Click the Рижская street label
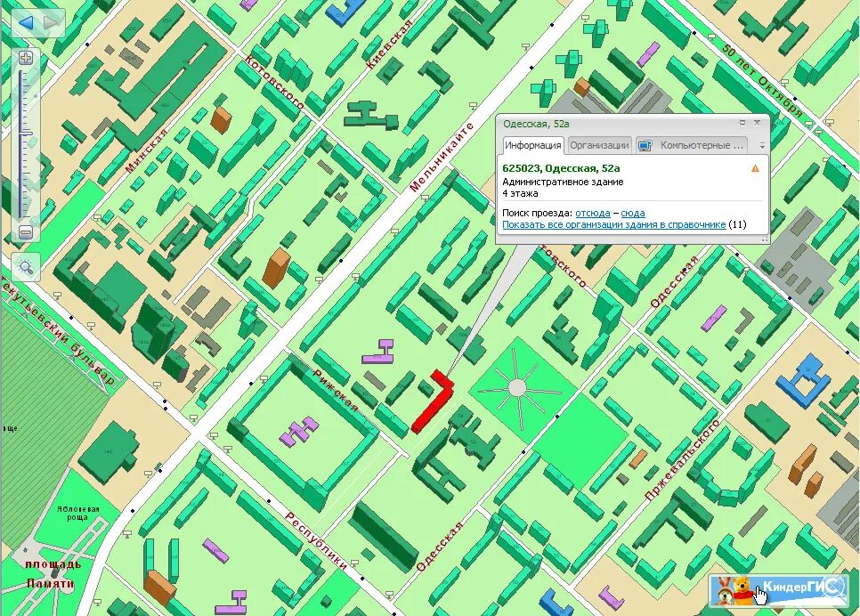This screenshot has width=860, height=616. pyautogui.click(x=335, y=391)
